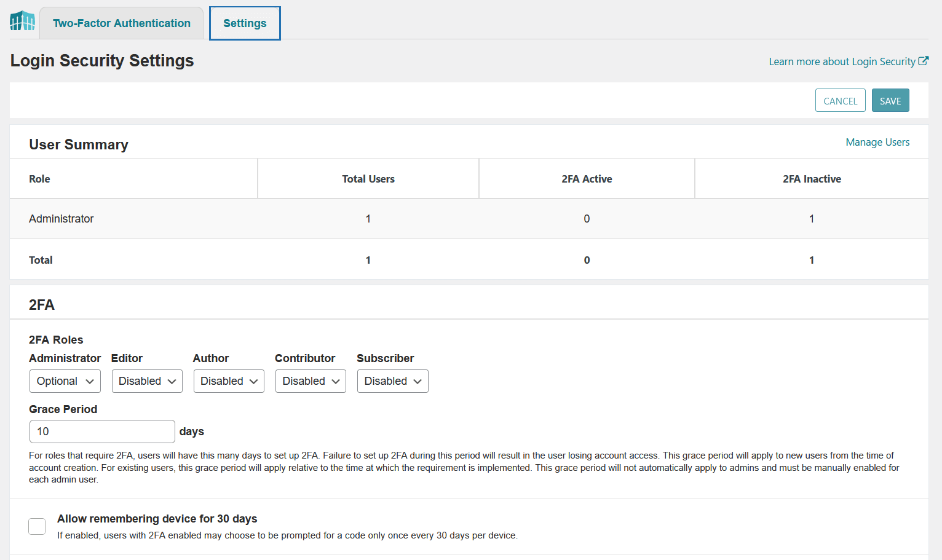The width and height of the screenshot is (942, 560).
Task: Open the Contributor 2FA role dropdown
Action: 311,381
